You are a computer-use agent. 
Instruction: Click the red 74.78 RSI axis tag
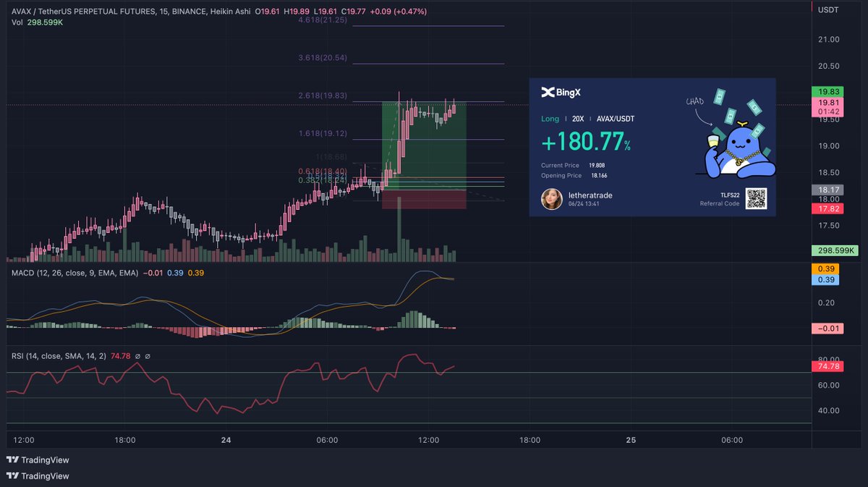click(827, 368)
